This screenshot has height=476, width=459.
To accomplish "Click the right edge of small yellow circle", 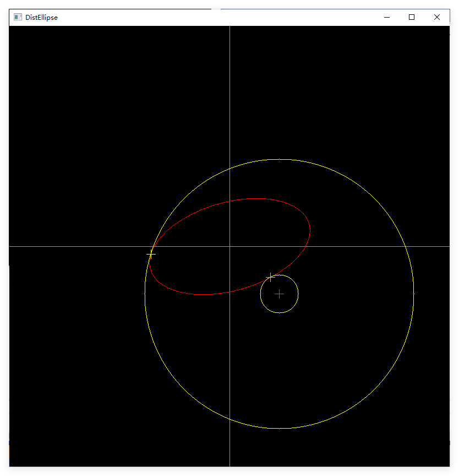I will [298, 294].
